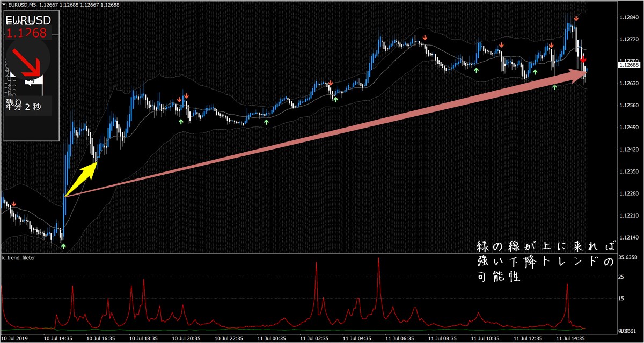Image resolution: width=644 pixels, height=343 pixels.
Task: Click the red diagonal down-arrow trend icon
Action: (x=27, y=62)
